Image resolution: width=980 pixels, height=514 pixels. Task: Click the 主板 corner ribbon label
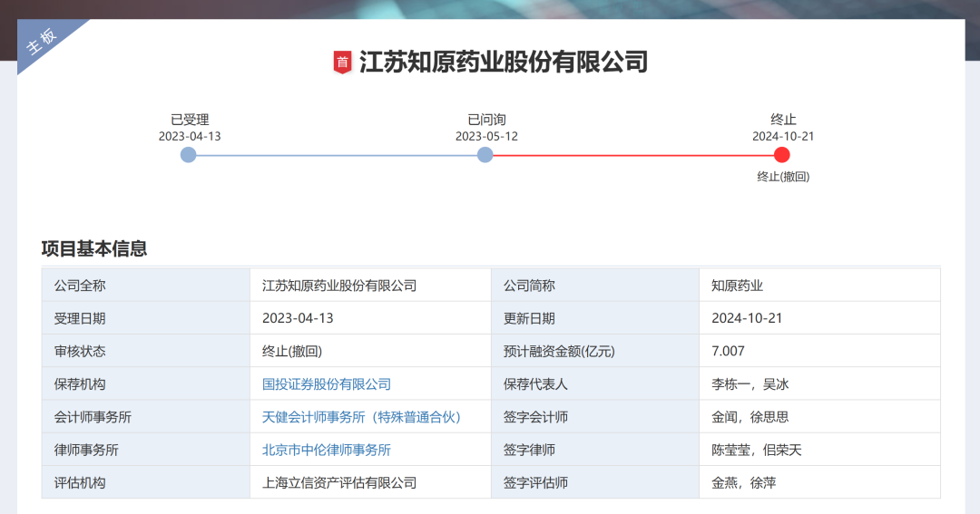coord(41,41)
